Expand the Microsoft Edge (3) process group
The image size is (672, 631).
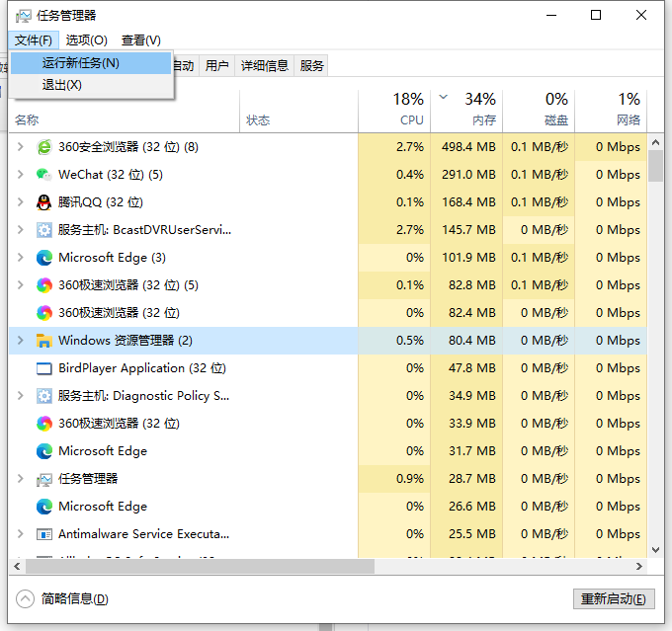21,258
